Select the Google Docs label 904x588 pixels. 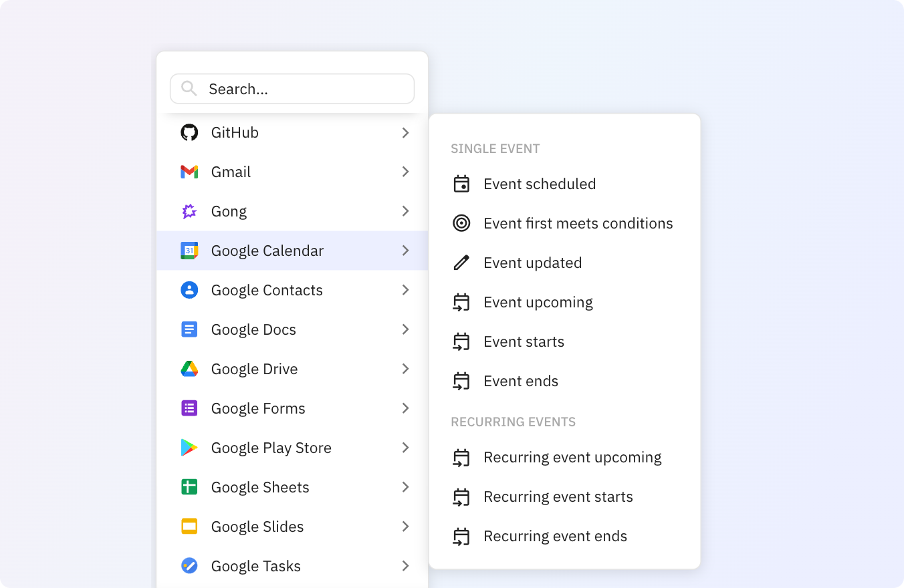[253, 329]
